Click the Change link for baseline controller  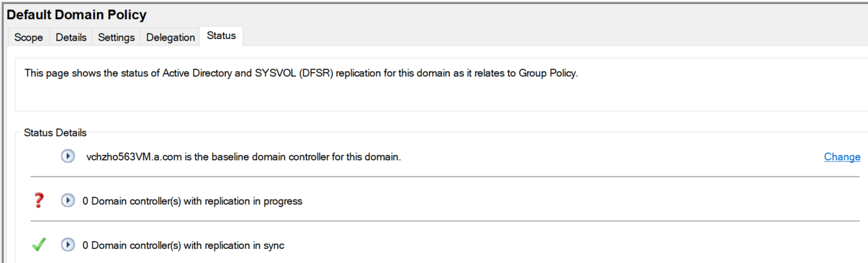(842, 157)
